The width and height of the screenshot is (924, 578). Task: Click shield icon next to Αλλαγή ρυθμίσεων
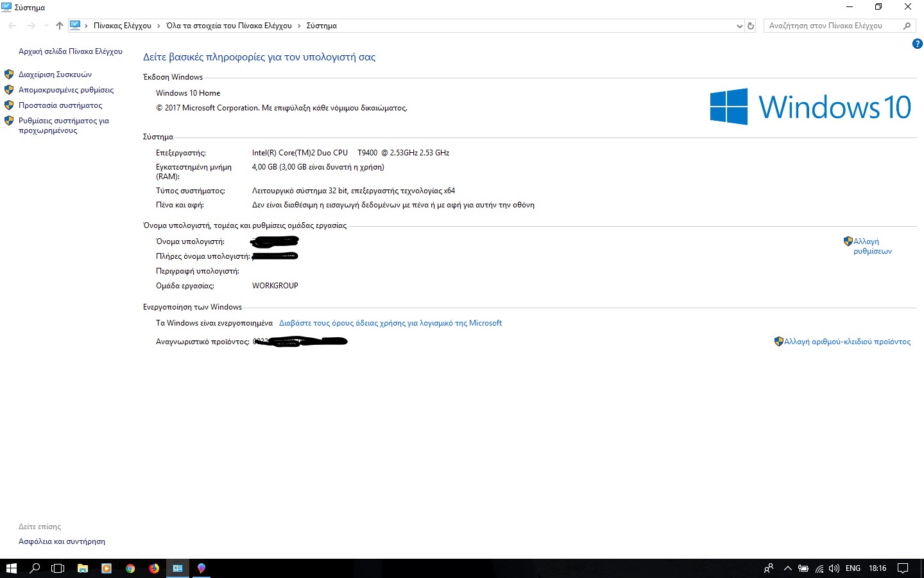click(848, 241)
